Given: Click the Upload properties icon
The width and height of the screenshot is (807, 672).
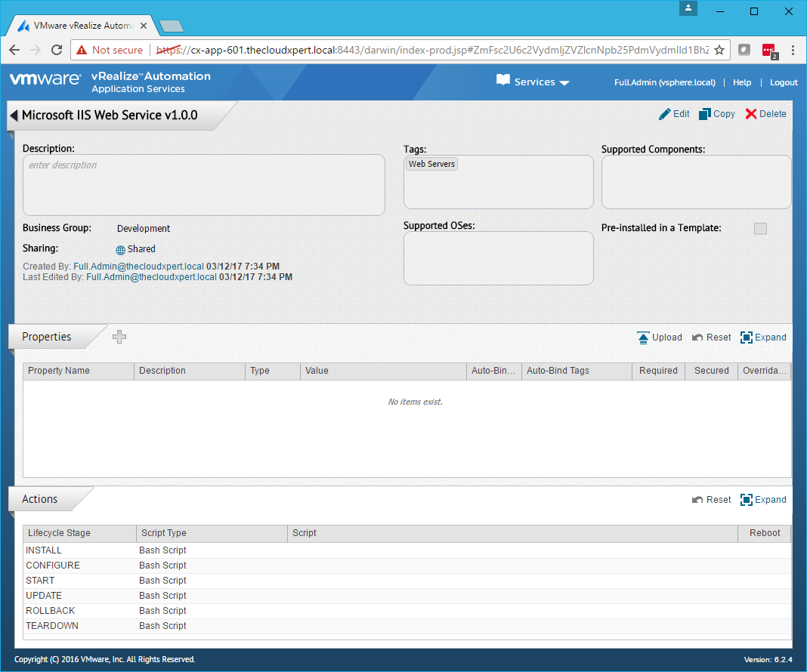Looking at the screenshot, I should coord(643,338).
